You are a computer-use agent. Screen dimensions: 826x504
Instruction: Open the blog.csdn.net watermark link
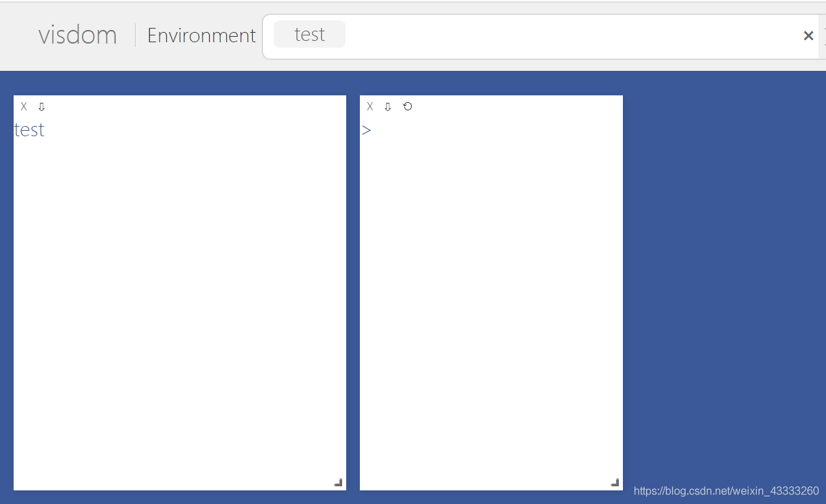click(726, 490)
